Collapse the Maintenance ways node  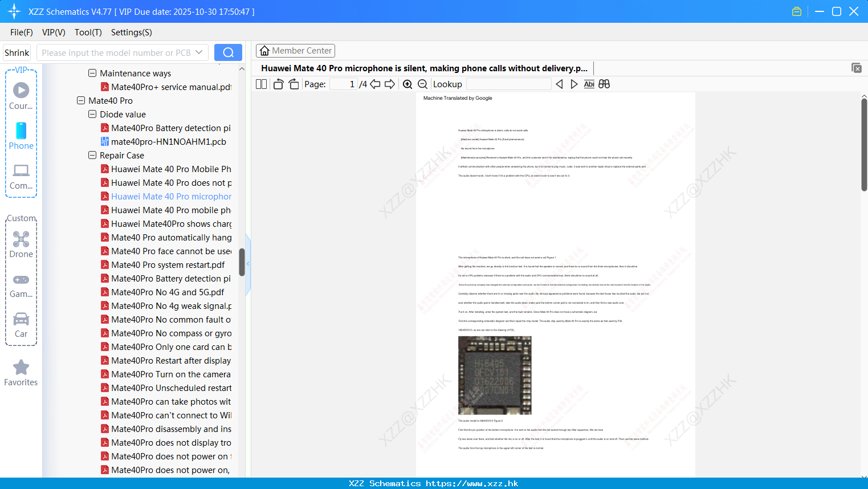coord(92,74)
